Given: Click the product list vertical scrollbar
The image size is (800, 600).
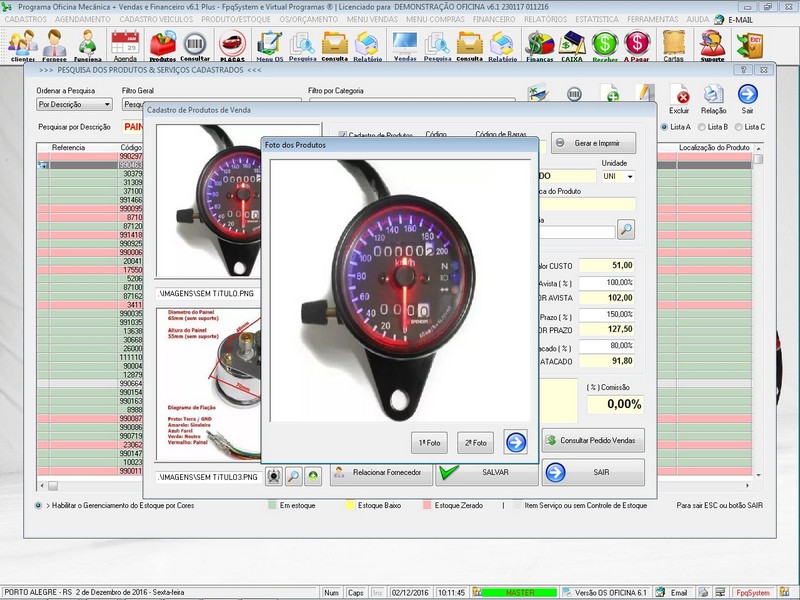Looking at the screenshot, I should pos(759,311).
